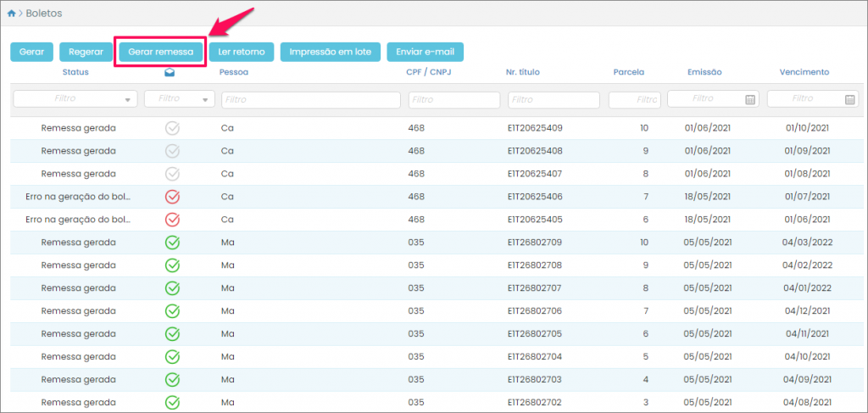Image resolution: width=868 pixels, height=413 pixels.
Task: Click green check icon for title EIT26802702
Action: pos(172,403)
